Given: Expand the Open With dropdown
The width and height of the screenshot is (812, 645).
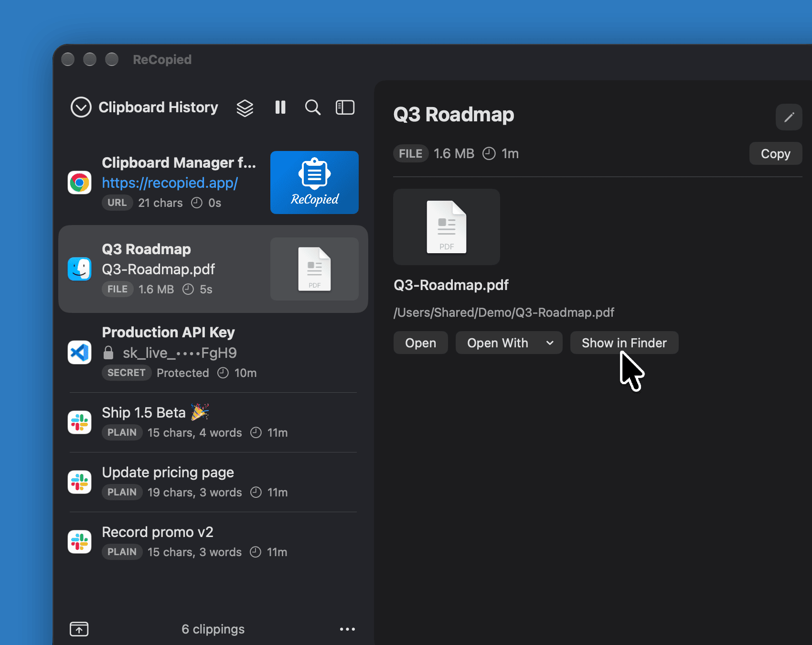Looking at the screenshot, I should click(x=509, y=343).
